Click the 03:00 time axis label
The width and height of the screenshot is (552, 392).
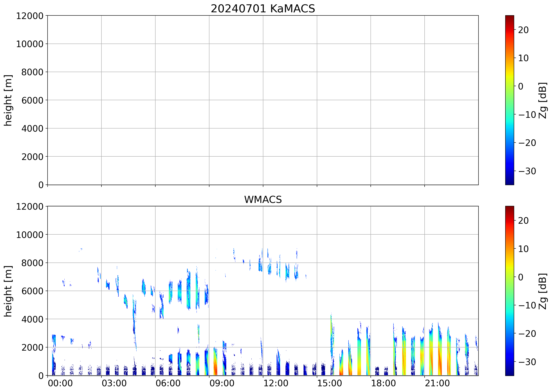tap(114, 383)
